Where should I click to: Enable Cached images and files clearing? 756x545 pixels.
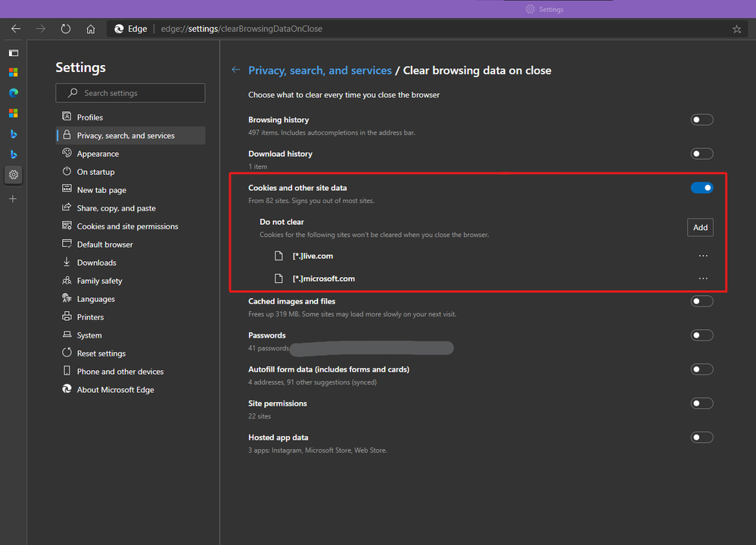coord(702,301)
